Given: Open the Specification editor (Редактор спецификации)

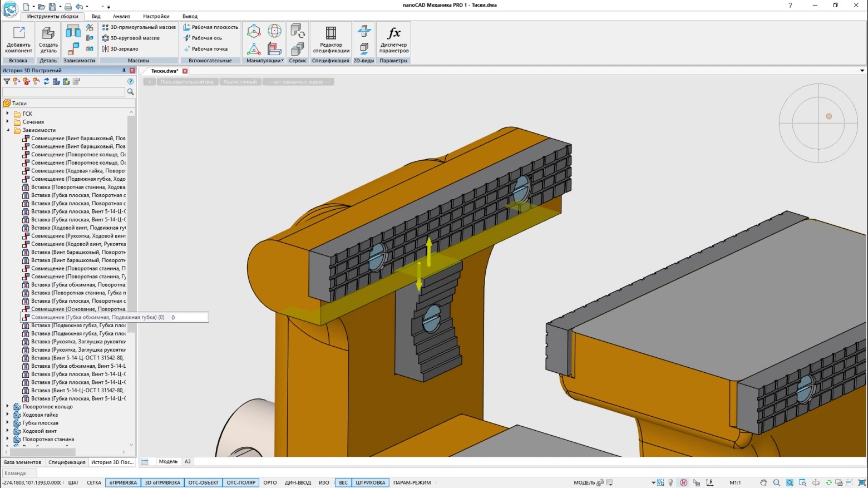Looking at the screenshot, I should pyautogui.click(x=331, y=39).
